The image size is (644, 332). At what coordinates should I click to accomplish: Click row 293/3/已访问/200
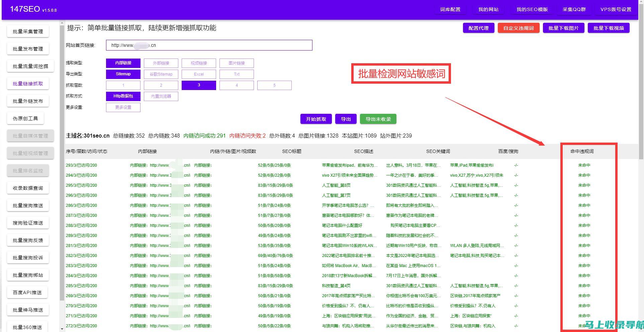[81, 165]
